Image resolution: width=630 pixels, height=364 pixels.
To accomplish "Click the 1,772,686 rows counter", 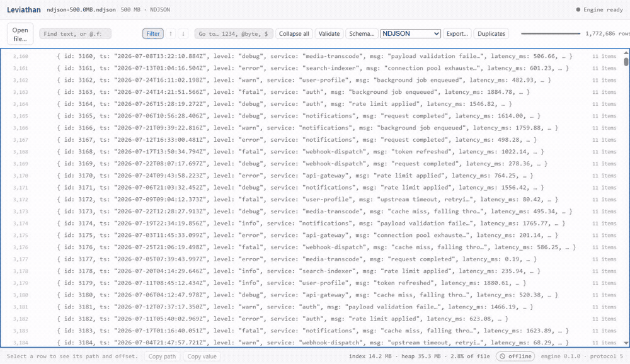I will (607, 34).
